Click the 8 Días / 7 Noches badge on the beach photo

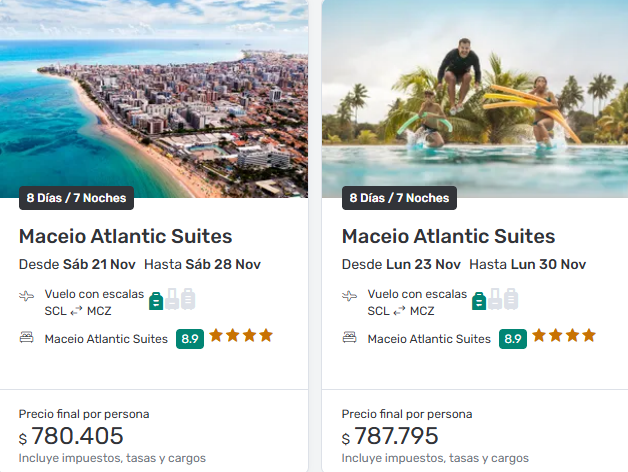tap(77, 198)
